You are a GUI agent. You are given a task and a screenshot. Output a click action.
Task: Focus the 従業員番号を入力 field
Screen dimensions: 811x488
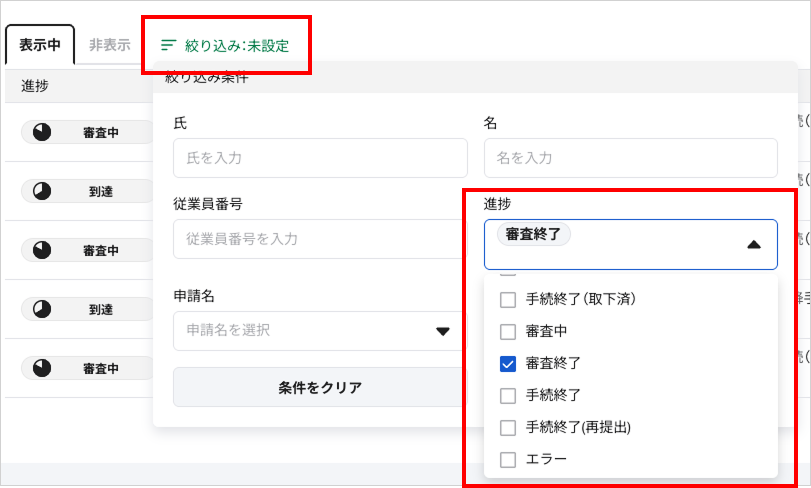click(320, 239)
